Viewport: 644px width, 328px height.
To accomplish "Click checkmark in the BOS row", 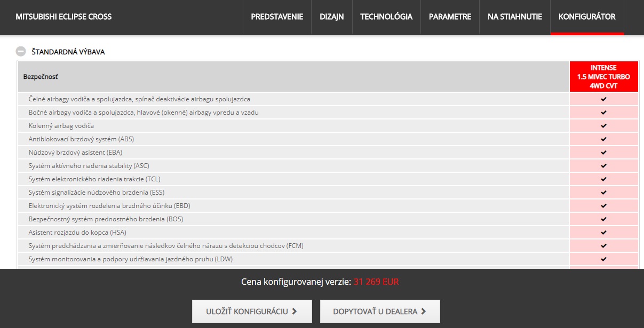I will coord(603,219).
